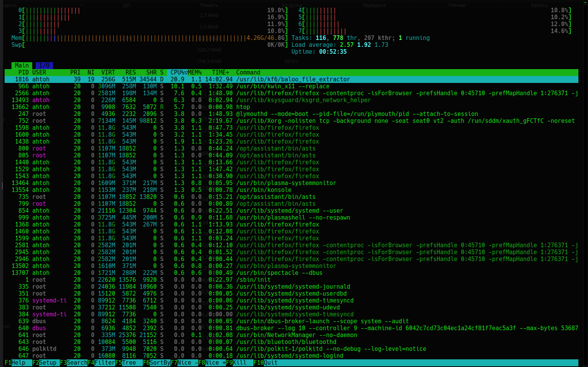588x367 pixels.
Task: Sort by the NI column header
Action: pos(91,73)
